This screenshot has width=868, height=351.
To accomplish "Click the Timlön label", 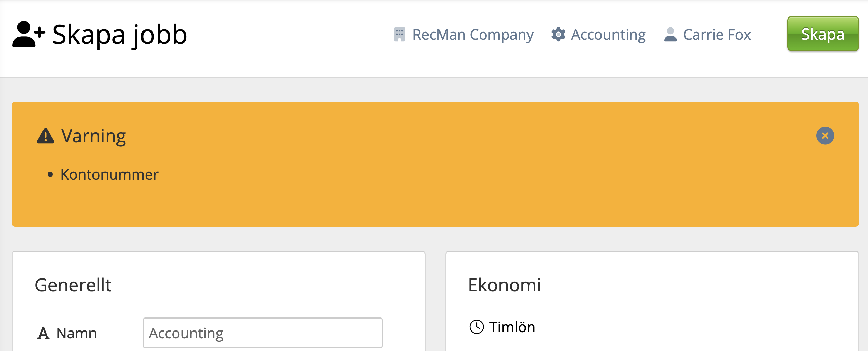I will 512,327.
